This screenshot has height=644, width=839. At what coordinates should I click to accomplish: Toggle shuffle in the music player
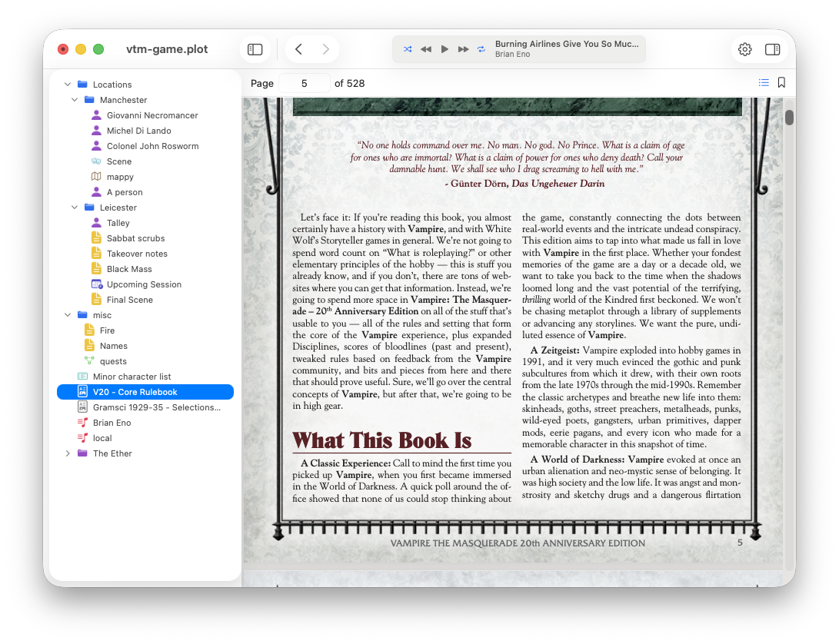(408, 49)
